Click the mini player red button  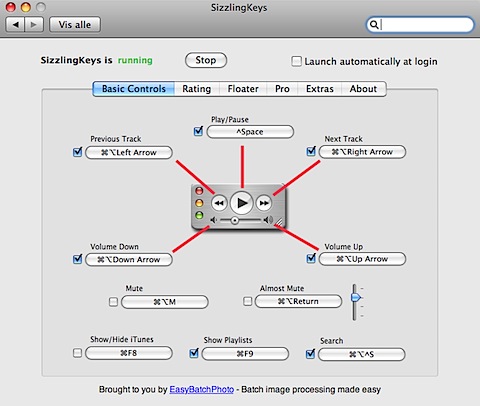click(x=199, y=191)
